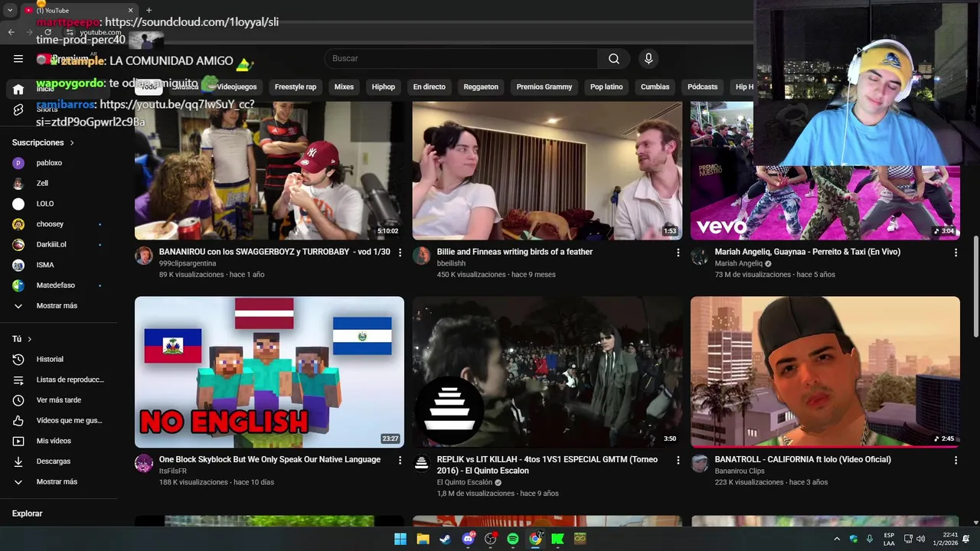The width and height of the screenshot is (980, 551).
Task: Expand Mostrar más under Suscripciones
Action: pyautogui.click(x=58, y=305)
